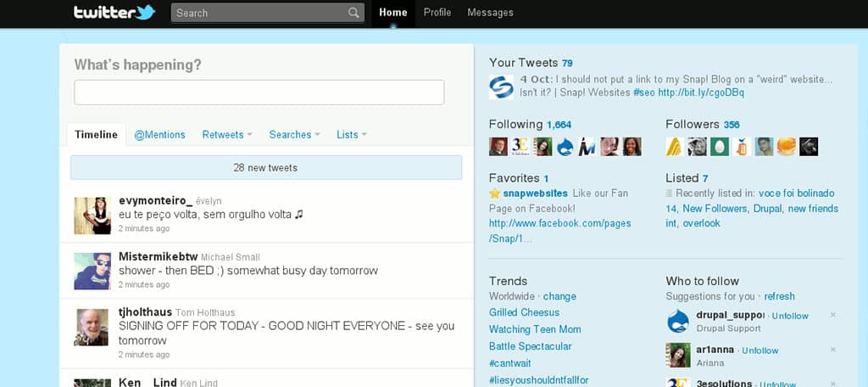The width and height of the screenshot is (868, 387).
Task: Unfollow drupal_support
Action: click(x=790, y=316)
